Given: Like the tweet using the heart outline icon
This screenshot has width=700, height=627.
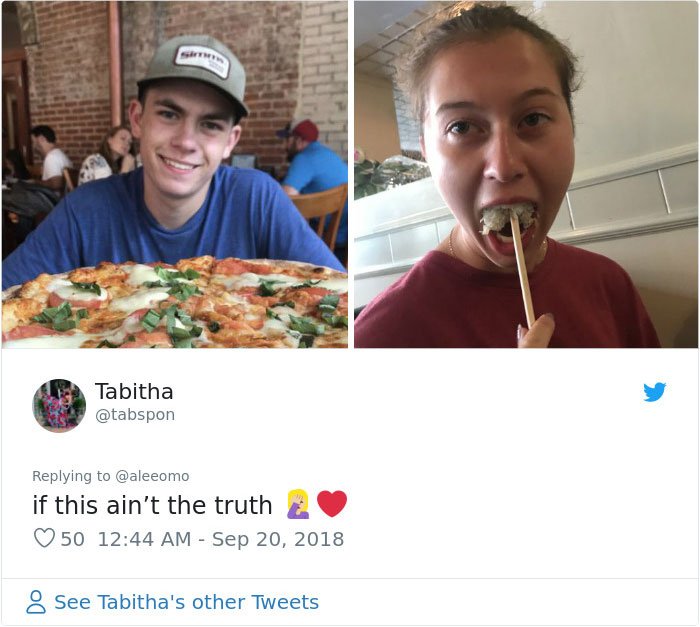Looking at the screenshot, I should (44, 538).
